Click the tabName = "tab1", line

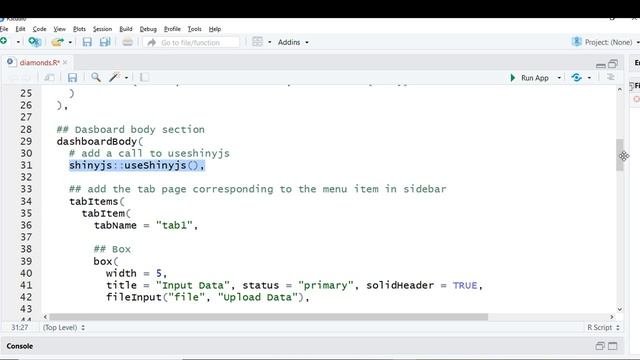click(x=146, y=225)
